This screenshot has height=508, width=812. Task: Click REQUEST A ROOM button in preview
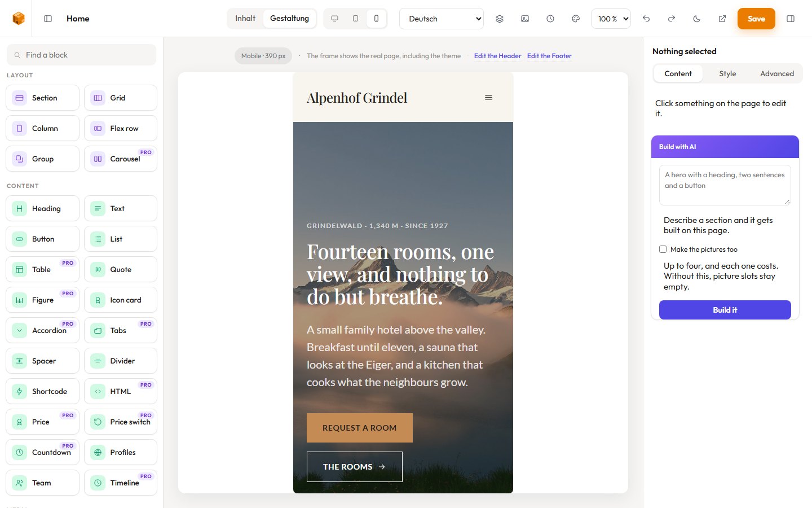pos(360,428)
